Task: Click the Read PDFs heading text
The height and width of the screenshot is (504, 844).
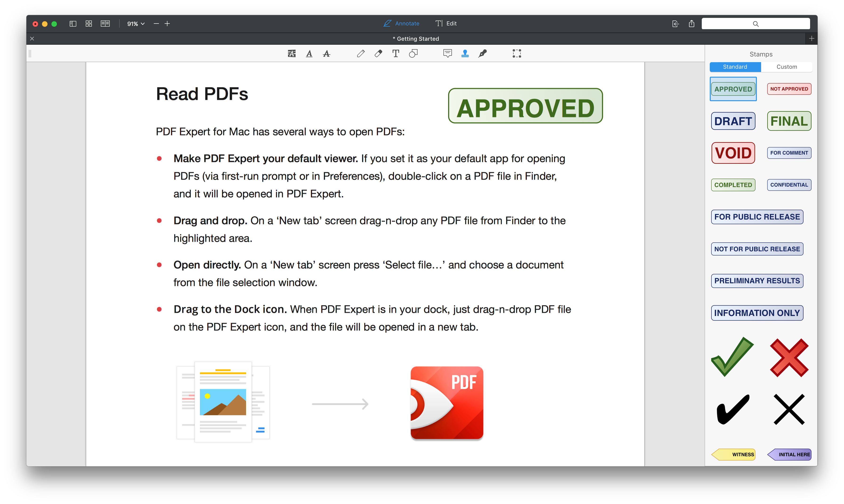Action: (x=202, y=94)
